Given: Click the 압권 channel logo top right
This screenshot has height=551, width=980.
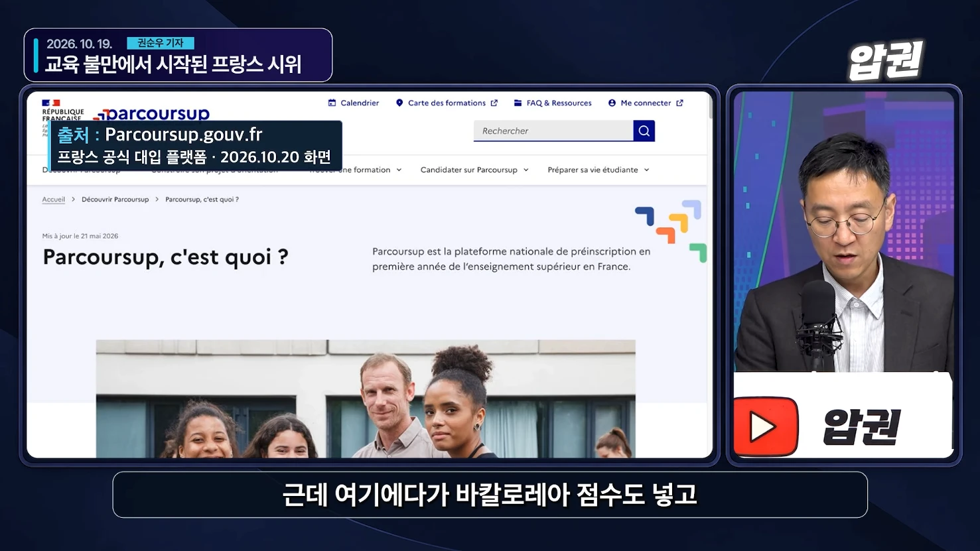Looking at the screenshot, I should pos(885,60).
